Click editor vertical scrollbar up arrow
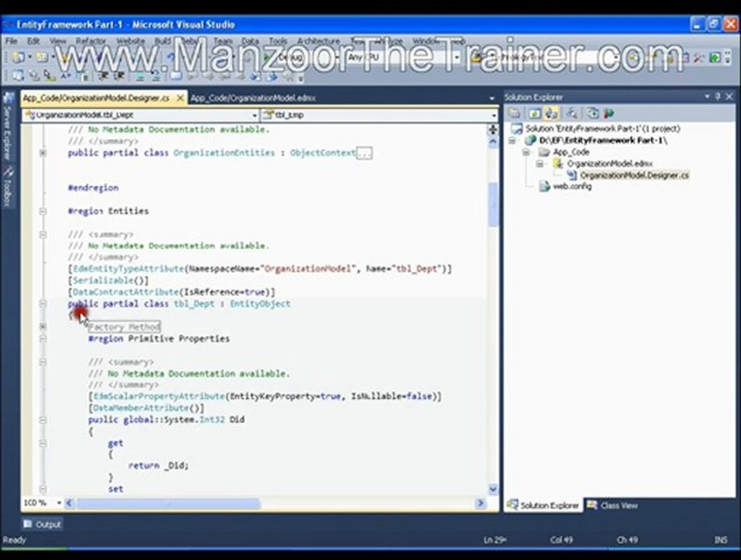 click(x=493, y=142)
